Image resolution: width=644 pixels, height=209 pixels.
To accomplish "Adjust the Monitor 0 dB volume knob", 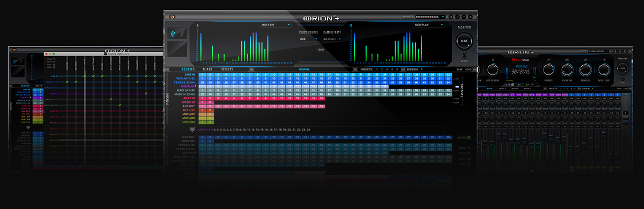I will pyautogui.click(x=464, y=41).
